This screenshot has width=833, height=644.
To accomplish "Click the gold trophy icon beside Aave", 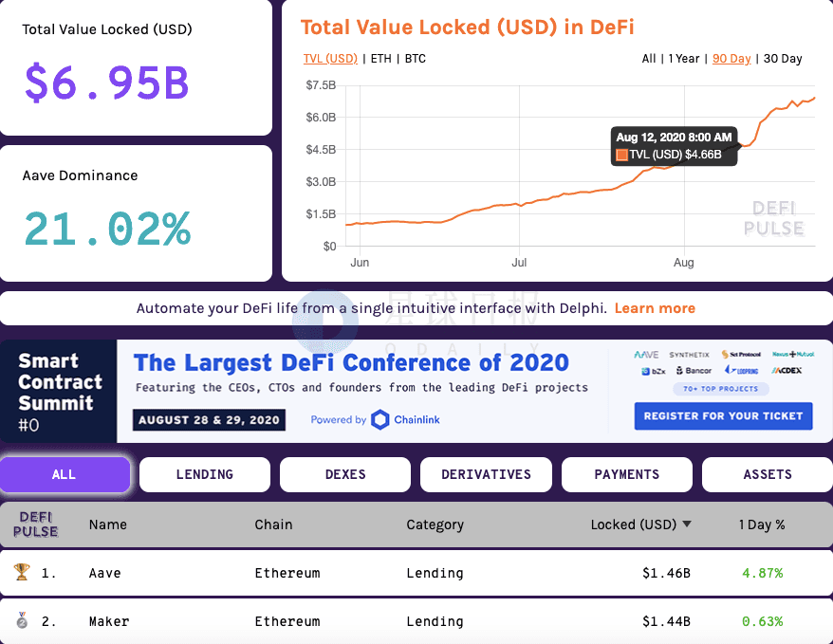I will click(22, 572).
